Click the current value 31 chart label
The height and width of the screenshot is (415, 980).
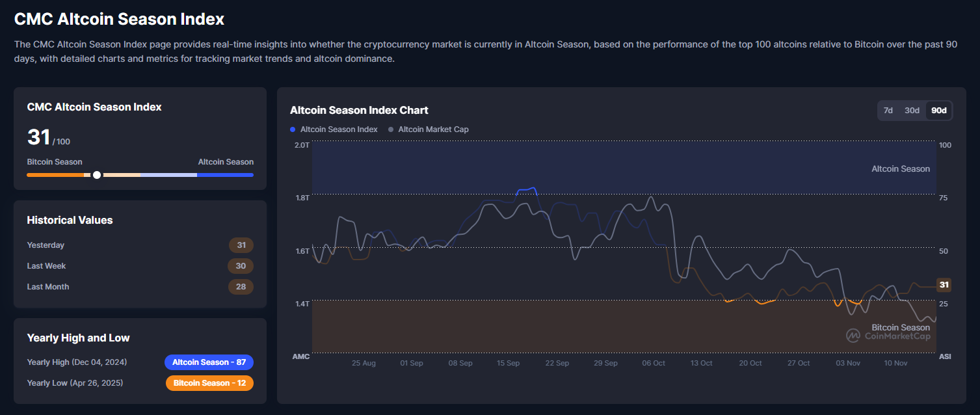pyautogui.click(x=944, y=285)
